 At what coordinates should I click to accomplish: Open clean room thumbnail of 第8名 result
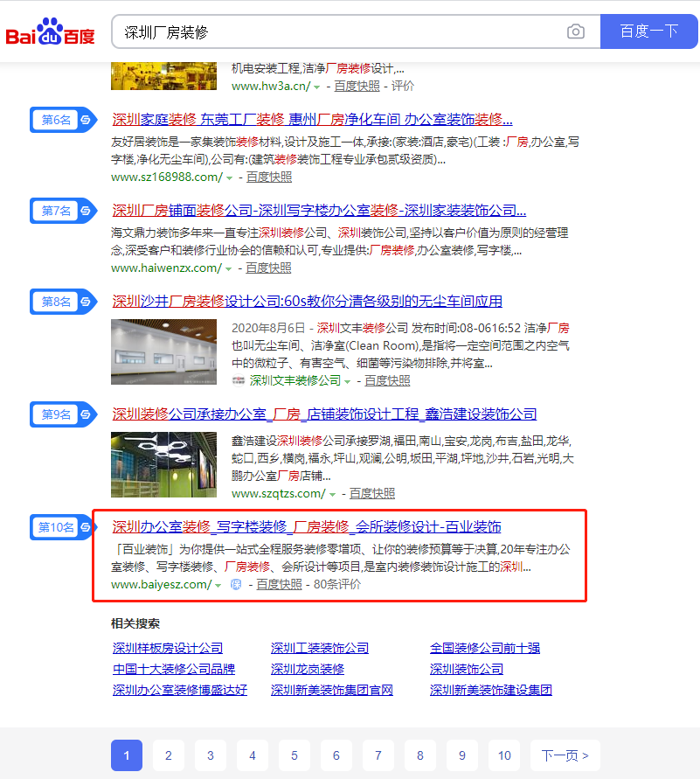[163, 351]
